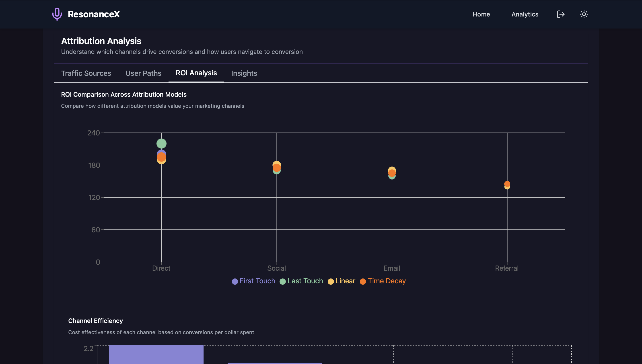Click the green Last Touch point for Direct
Viewport: 642px width, 364px height.
click(x=161, y=143)
